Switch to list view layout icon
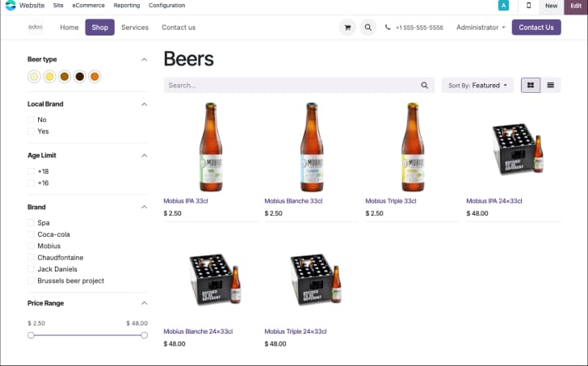588x366 pixels. click(x=551, y=85)
